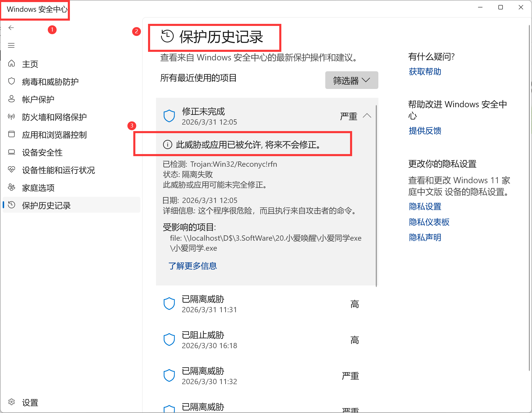532x413 pixels.
Task: Click the 获取帮助 link
Action: click(x=425, y=72)
